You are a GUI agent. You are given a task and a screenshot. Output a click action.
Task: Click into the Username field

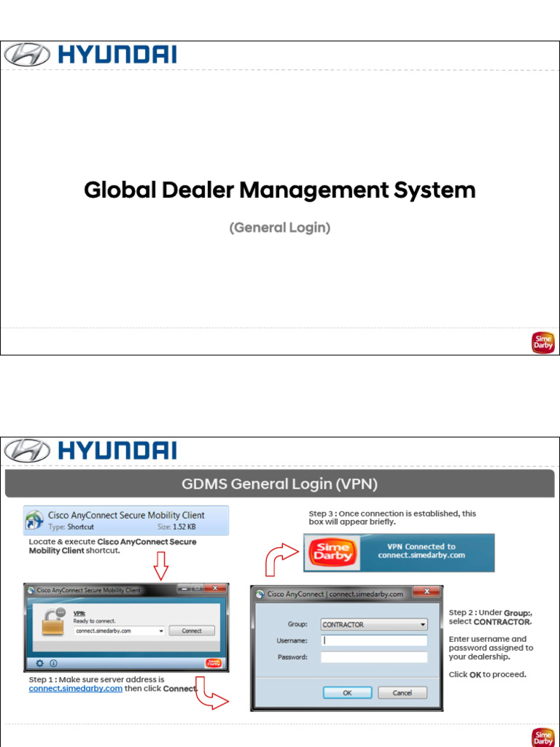coord(374,640)
